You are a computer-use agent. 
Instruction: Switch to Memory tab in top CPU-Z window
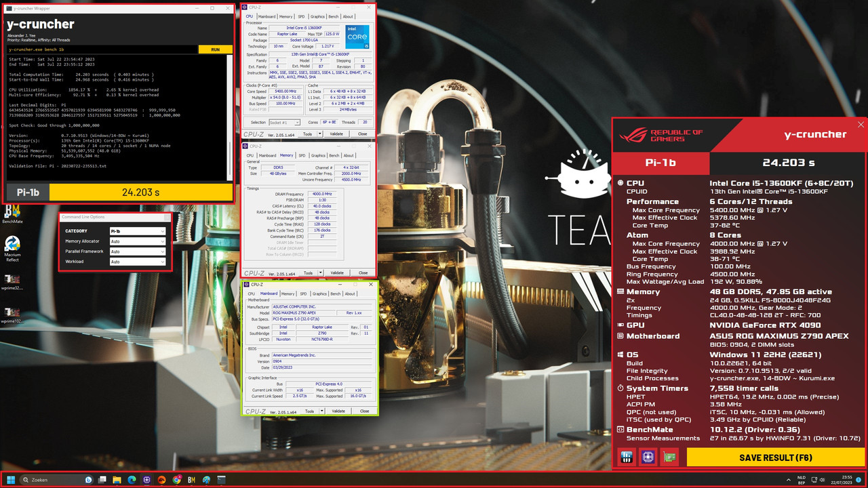tap(286, 16)
